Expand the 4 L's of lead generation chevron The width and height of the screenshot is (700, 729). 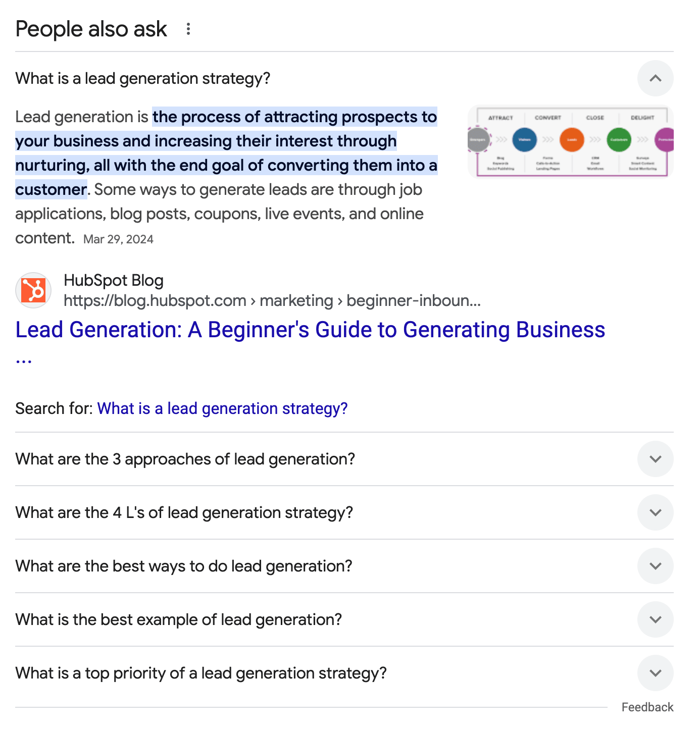point(655,512)
